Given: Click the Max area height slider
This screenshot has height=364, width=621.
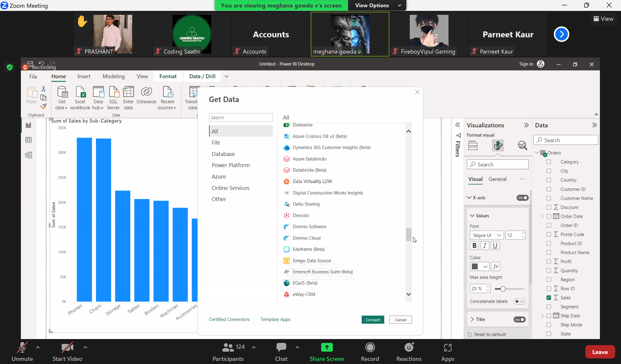Looking at the screenshot, I should [x=503, y=289].
